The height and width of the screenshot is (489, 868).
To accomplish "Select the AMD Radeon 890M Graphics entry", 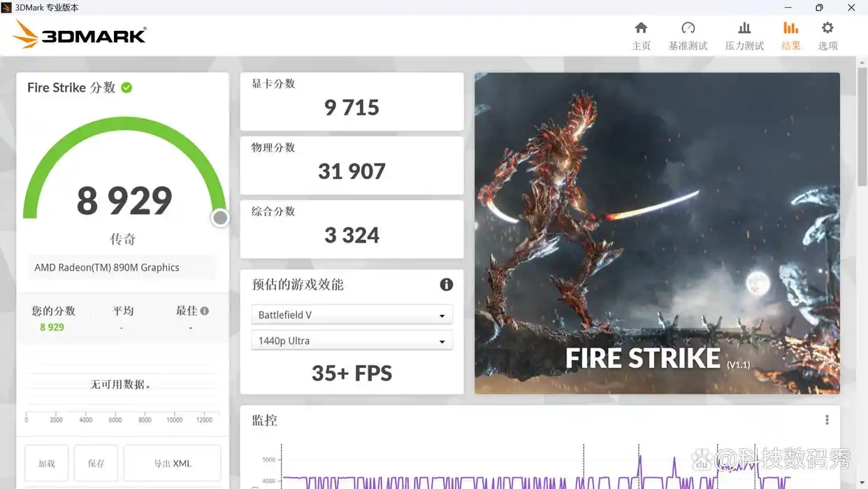I will click(121, 267).
